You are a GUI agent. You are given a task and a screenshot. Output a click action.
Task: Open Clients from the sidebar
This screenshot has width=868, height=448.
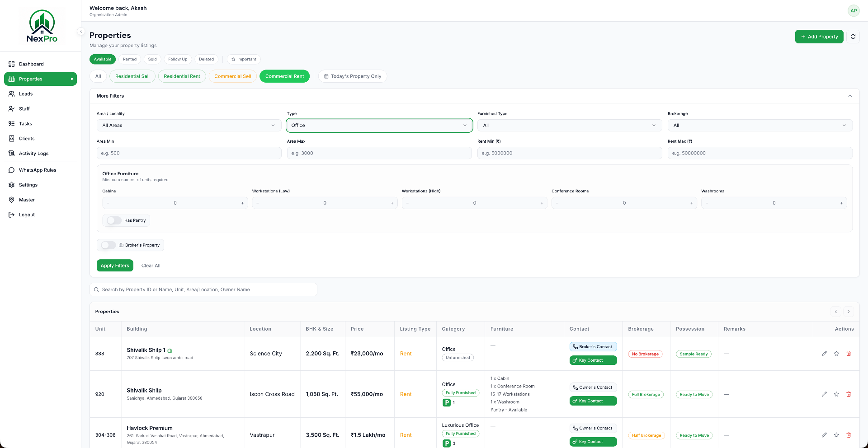(40, 139)
